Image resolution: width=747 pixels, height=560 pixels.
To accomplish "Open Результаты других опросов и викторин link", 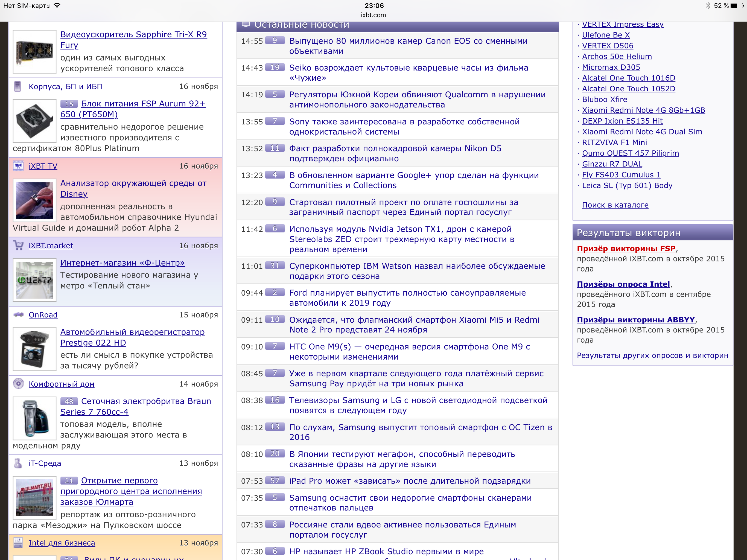I will click(x=652, y=355).
